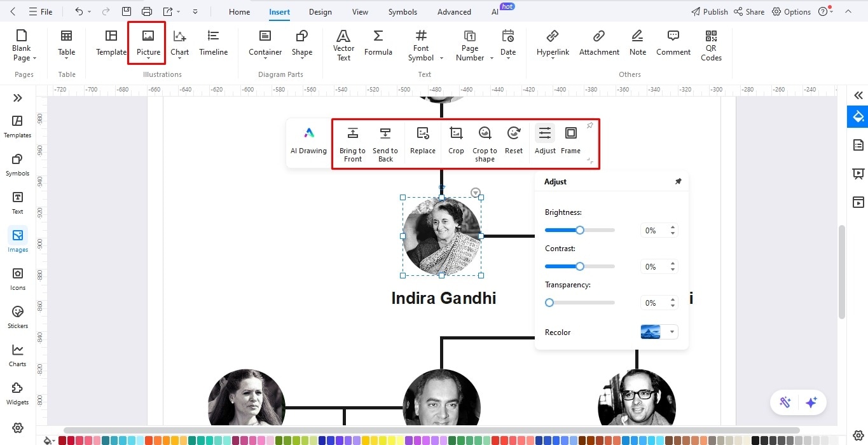Select the Crop to shape tool
868x445 pixels.
(484, 142)
